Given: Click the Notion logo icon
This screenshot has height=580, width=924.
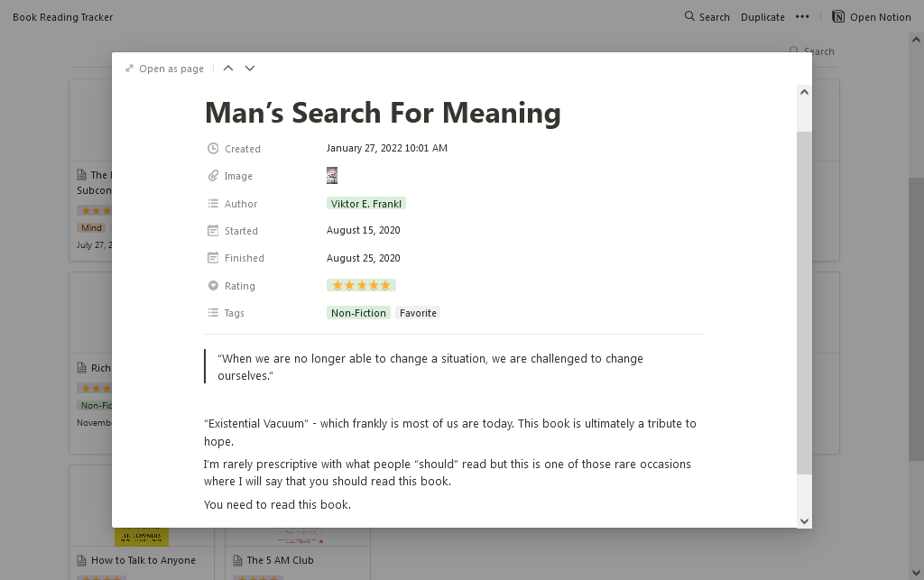Looking at the screenshot, I should pos(838,16).
